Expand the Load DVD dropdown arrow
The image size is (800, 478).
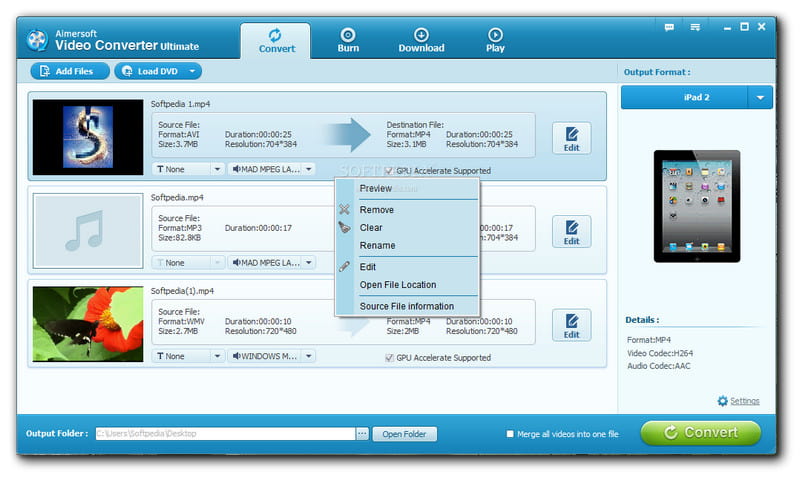(192, 71)
